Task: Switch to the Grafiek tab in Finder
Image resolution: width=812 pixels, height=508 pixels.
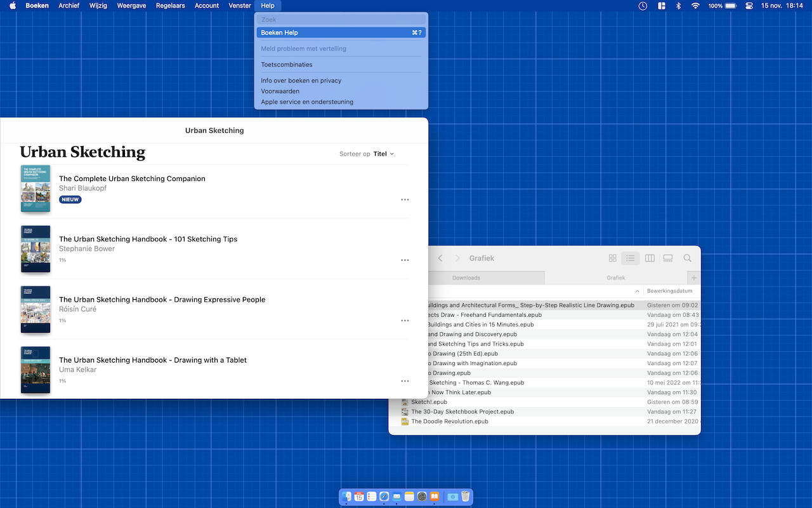Action: (x=616, y=278)
